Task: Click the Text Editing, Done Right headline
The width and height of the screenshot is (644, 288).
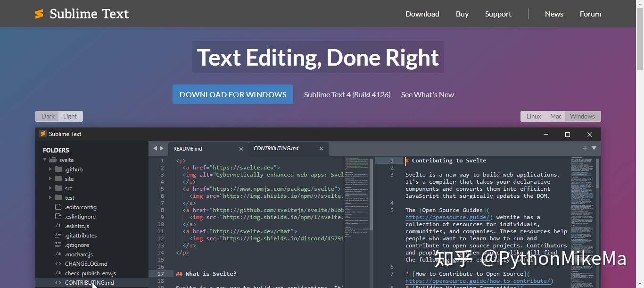Action: [318, 57]
